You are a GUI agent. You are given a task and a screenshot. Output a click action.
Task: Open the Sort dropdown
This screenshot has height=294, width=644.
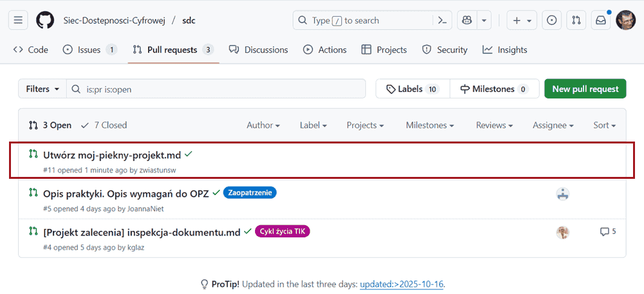pyautogui.click(x=604, y=125)
